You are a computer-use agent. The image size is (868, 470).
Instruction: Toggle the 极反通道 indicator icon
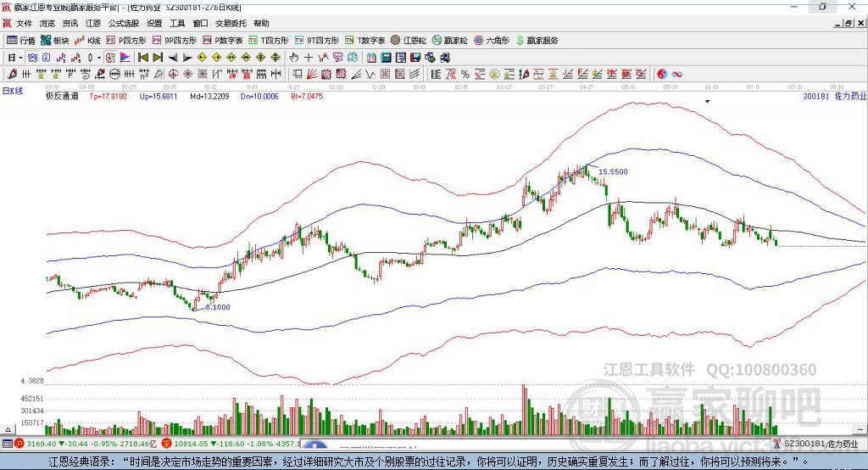111,58
